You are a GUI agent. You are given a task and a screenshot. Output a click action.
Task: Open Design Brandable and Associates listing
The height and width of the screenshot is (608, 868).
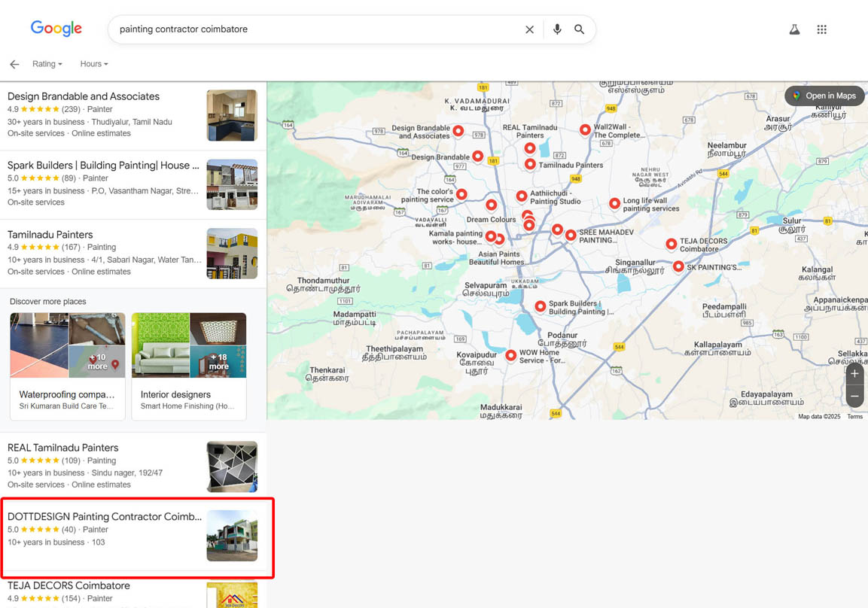tap(84, 96)
